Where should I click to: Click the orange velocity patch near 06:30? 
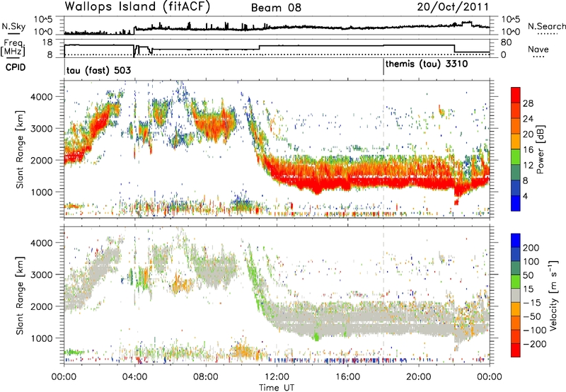(x=182, y=284)
